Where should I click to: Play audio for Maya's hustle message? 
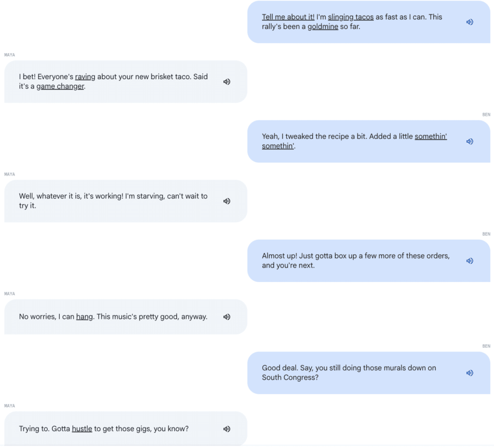click(x=227, y=429)
